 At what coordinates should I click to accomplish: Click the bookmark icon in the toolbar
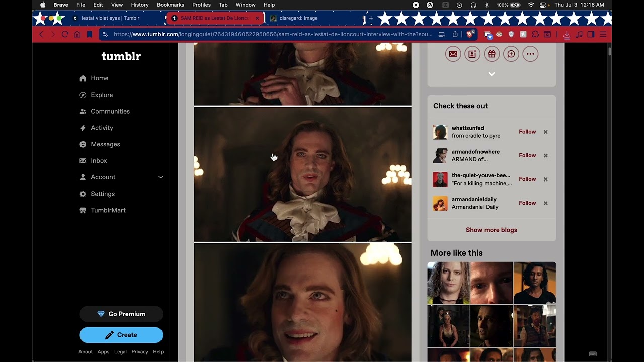89,34
